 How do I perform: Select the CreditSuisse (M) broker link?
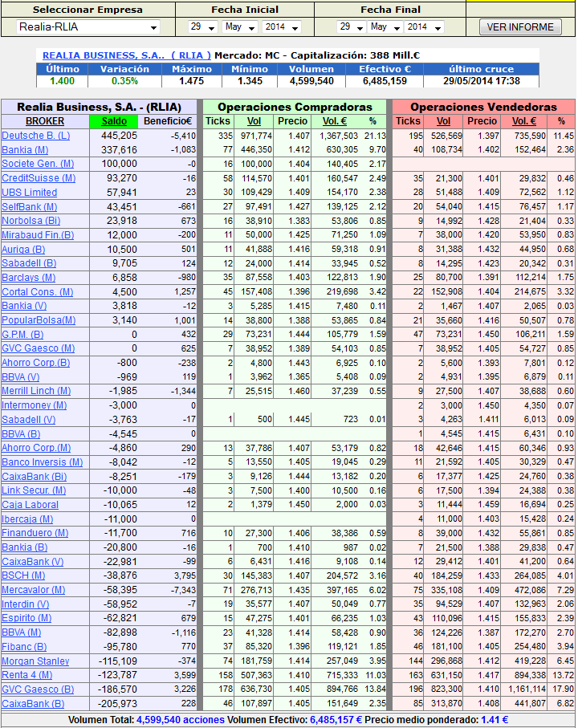pyautogui.click(x=39, y=178)
